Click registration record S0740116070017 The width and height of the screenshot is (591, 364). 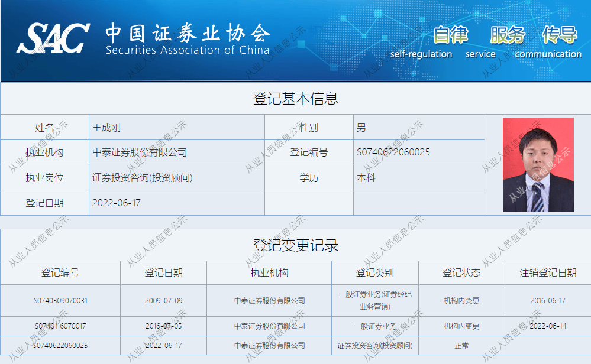coord(61,326)
